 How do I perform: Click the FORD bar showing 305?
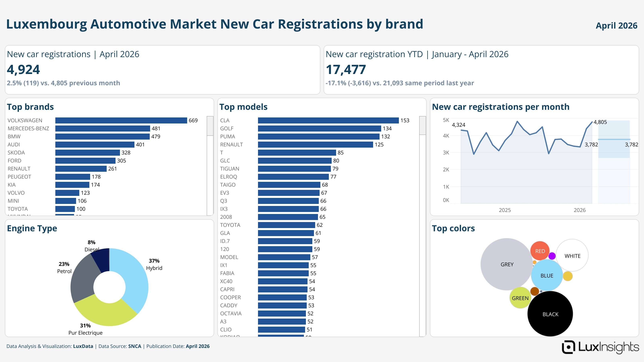point(85,161)
